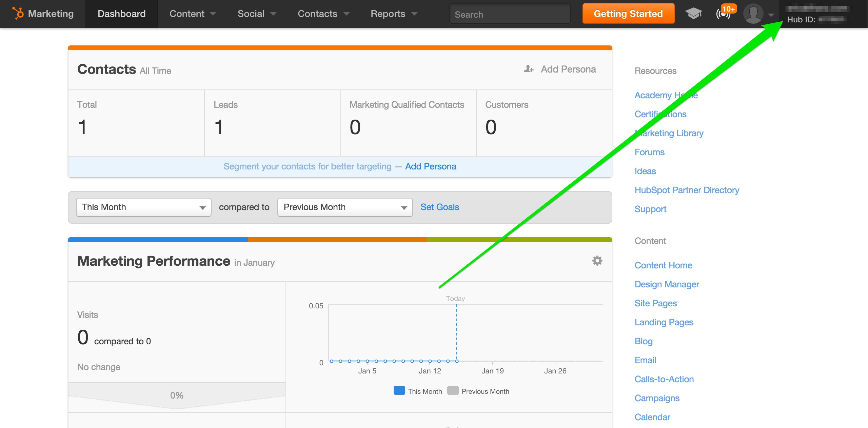This screenshot has height=428, width=868.
Task: Click inside the Search field
Action: pos(509,14)
